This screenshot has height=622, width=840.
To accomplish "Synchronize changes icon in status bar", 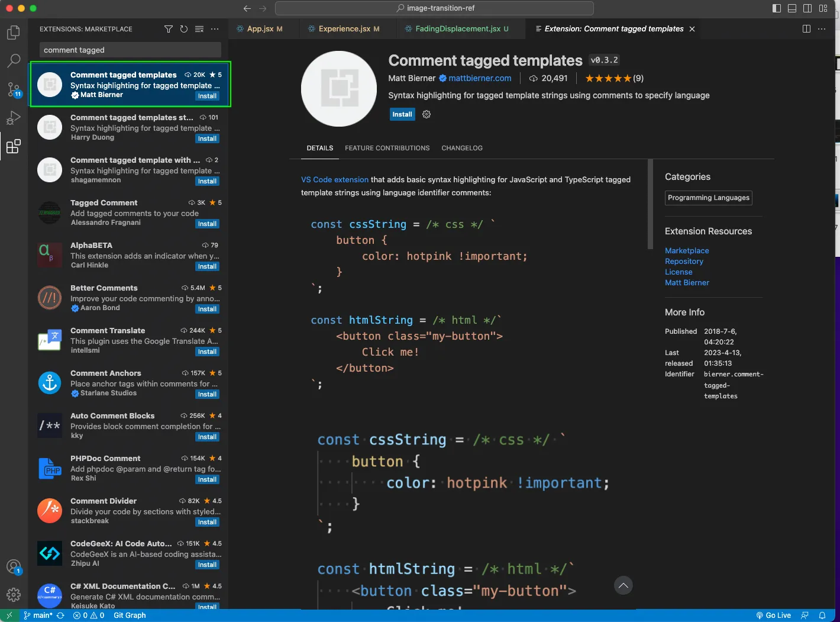I will [x=60, y=615].
